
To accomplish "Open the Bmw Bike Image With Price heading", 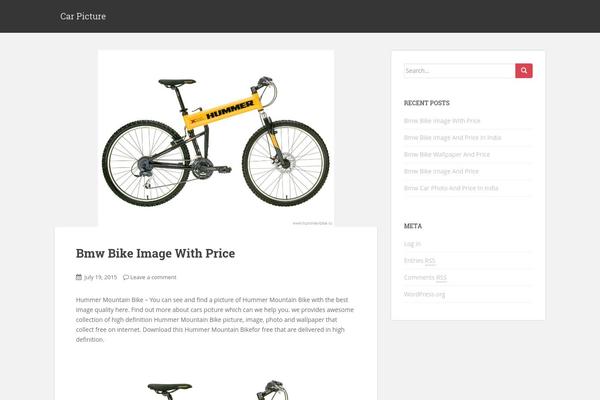I will [155, 253].
